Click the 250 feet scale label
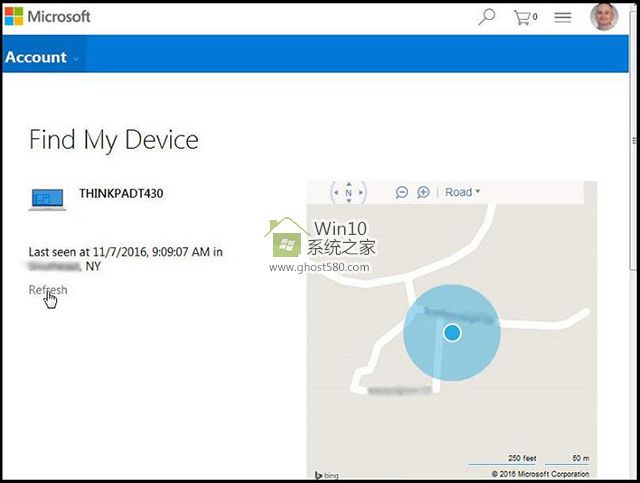This screenshot has width=640, height=483. [x=522, y=458]
